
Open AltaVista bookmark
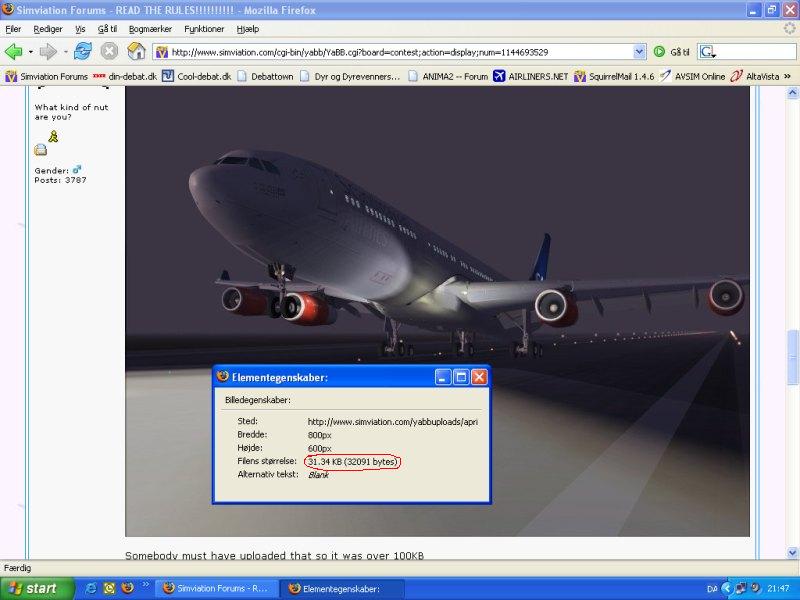[755, 77]
